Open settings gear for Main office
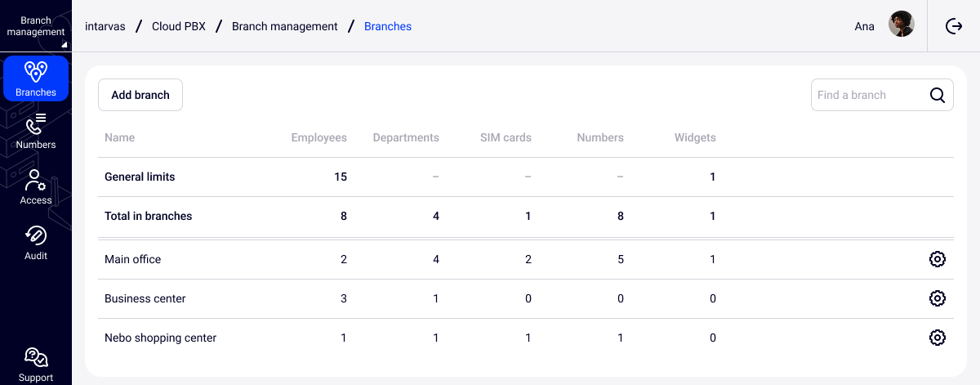 coord(938,259)
